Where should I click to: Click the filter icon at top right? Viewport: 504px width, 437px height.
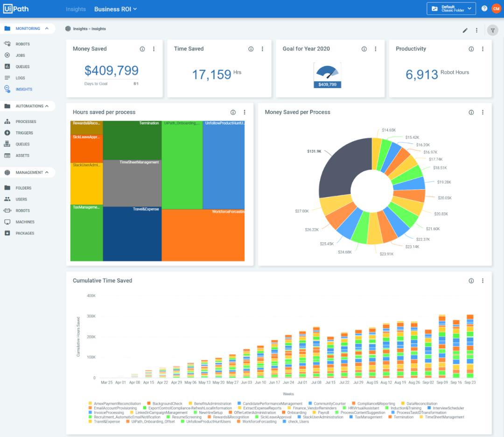coord(492,30)
